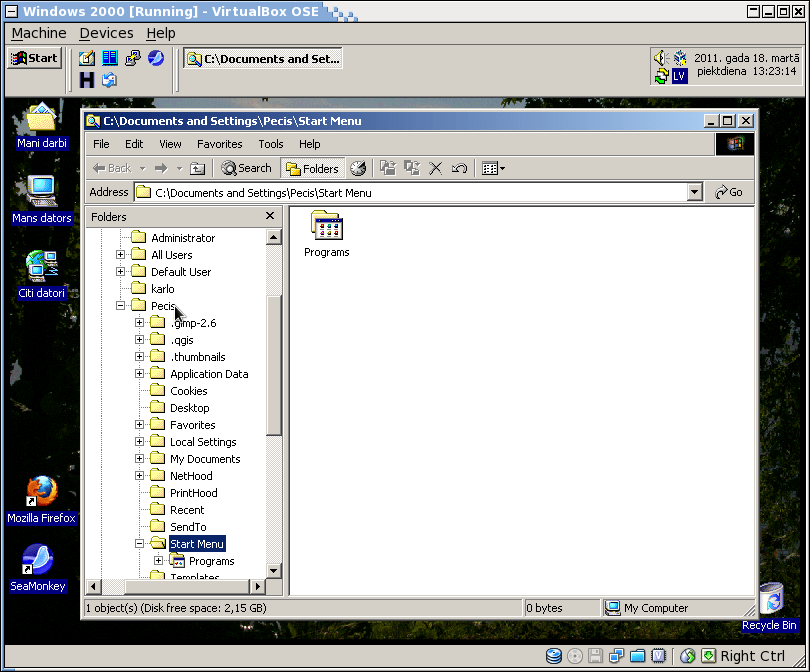Toggle the Folders pane button

[313, 168]
